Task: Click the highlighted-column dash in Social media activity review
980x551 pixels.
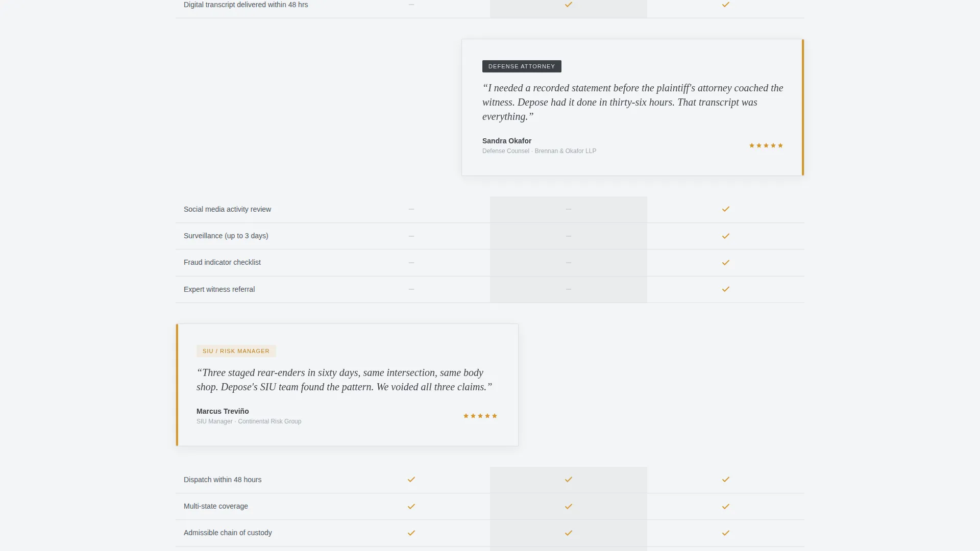Action: tap(568, 209)
